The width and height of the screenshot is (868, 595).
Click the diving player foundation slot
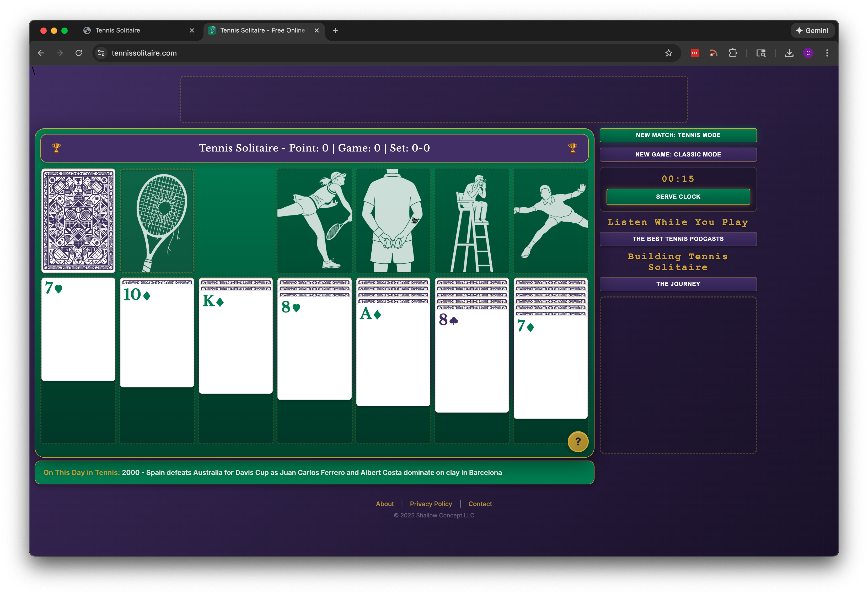(550, 221)
